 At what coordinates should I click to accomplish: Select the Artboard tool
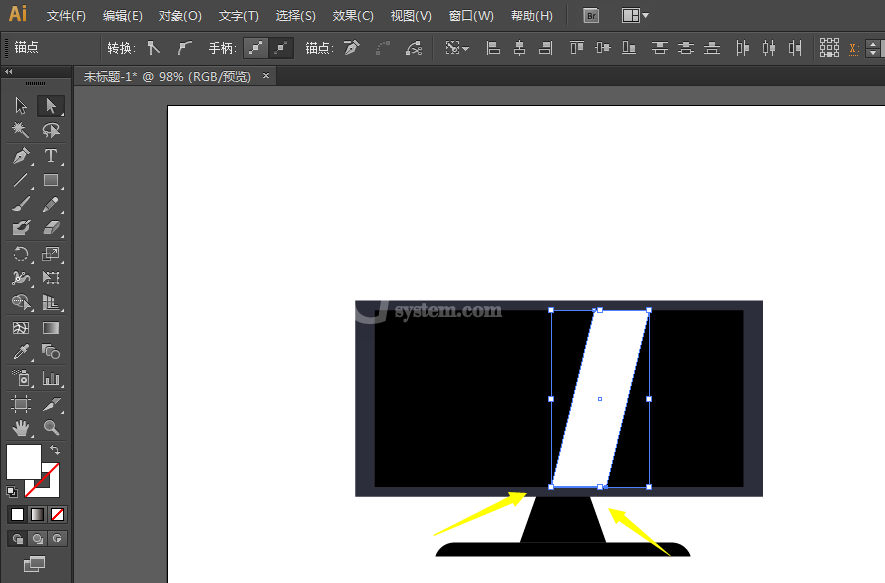21,404
